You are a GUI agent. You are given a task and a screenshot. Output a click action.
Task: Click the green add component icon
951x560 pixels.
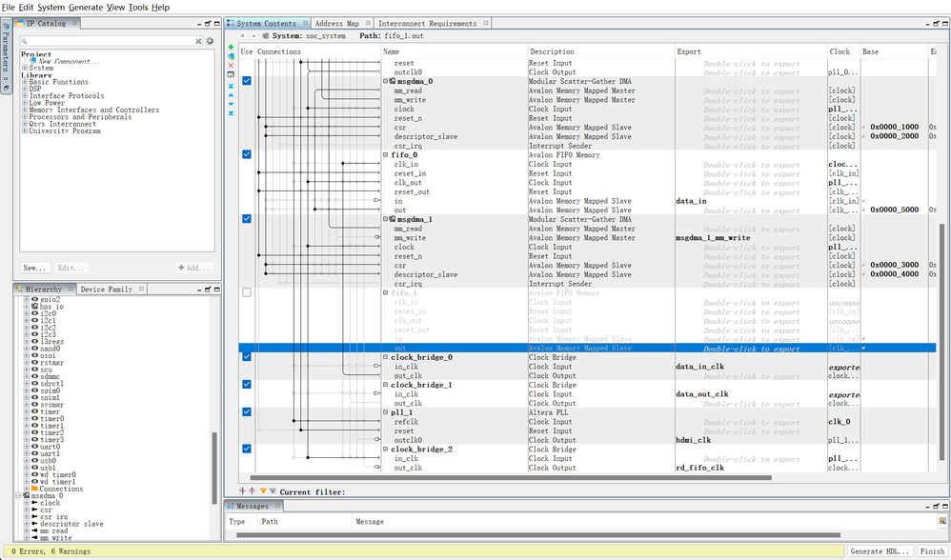pos(231,47)
